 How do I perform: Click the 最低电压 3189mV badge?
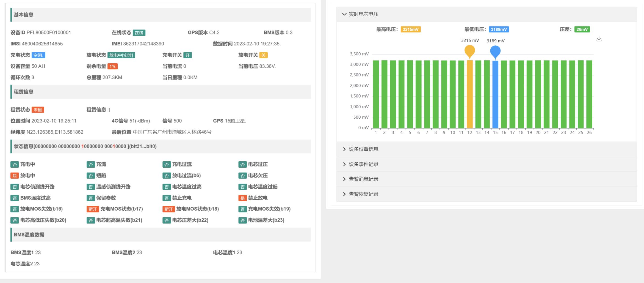[x=499, y=29]
